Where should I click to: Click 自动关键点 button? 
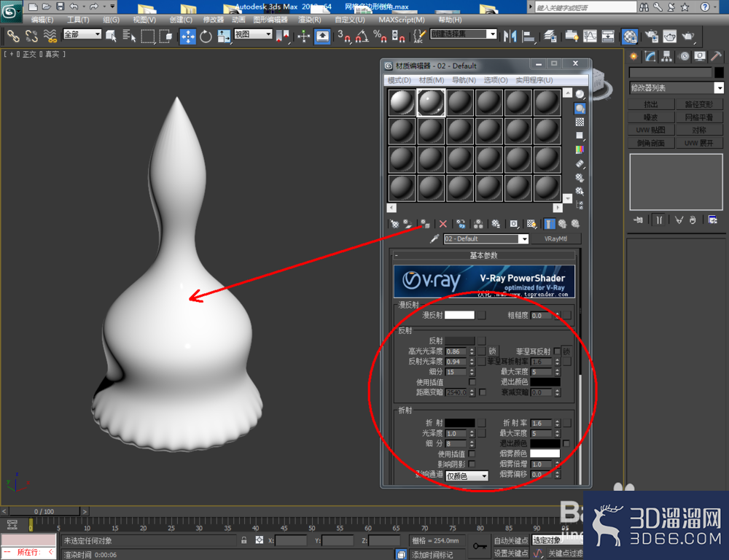click(510, 540)
